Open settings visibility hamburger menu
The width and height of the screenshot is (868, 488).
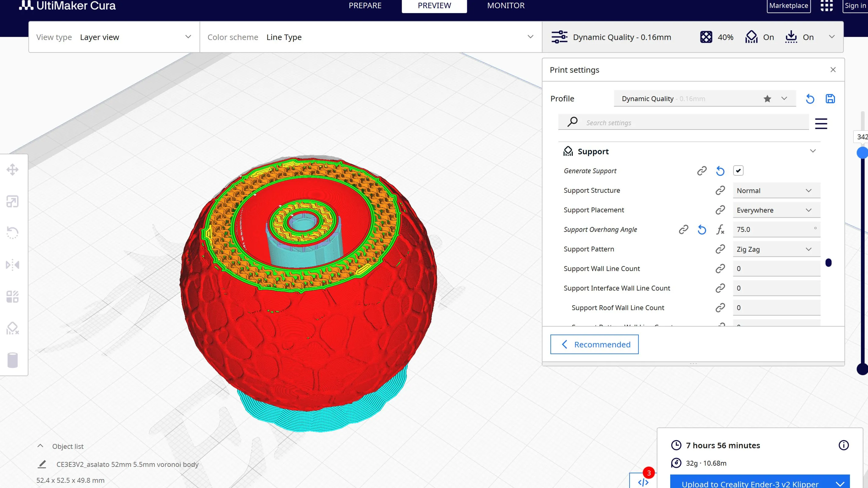[x=821, y=123]
